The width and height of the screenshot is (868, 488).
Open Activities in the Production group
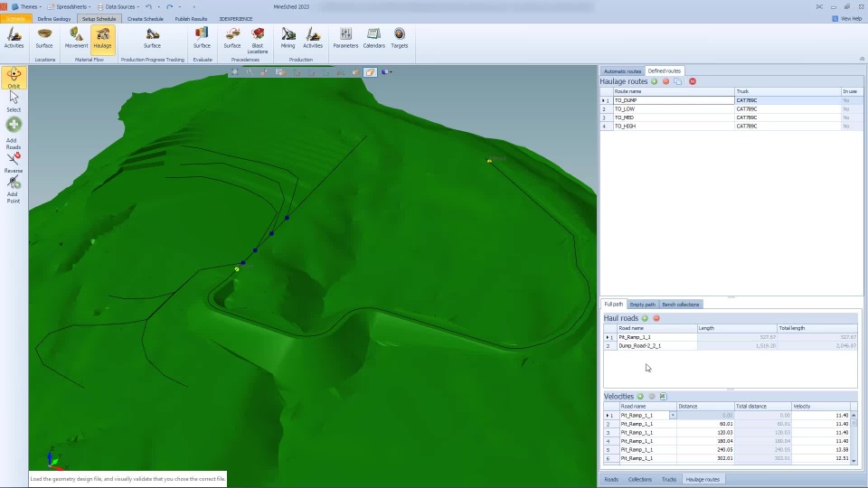[x=313, y=38]
